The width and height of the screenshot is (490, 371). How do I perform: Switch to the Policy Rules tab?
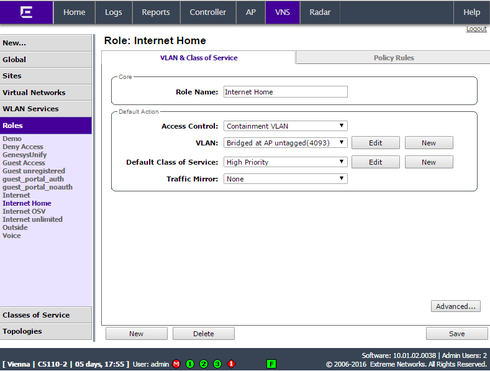pos(393,58)
